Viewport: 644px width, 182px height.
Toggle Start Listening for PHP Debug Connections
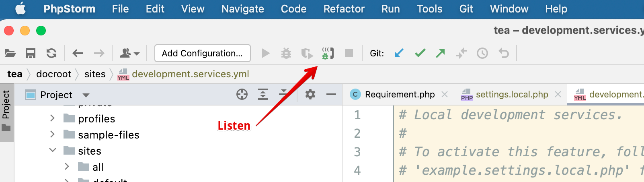coord(328,53)
